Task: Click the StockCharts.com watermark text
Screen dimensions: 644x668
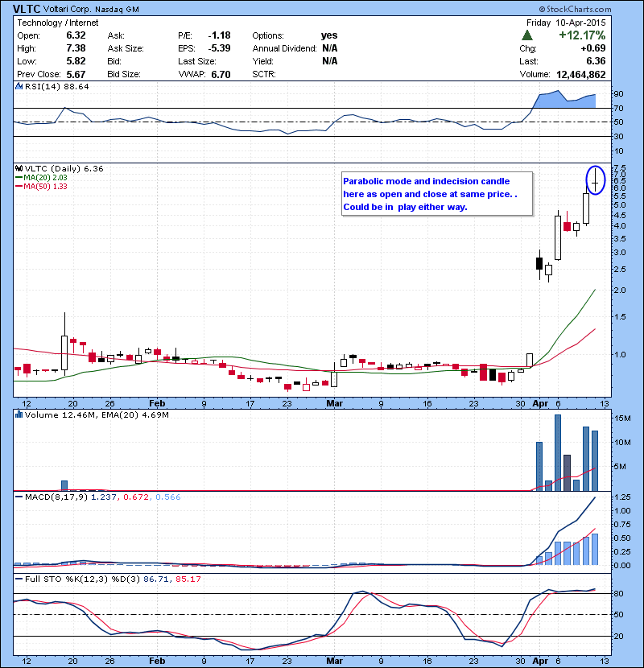Action: [x=575, y=9]
